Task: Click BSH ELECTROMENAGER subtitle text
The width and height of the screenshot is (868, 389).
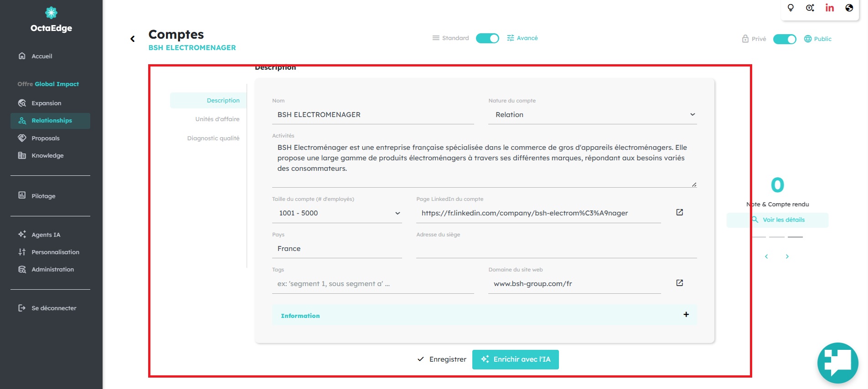Action: 192,48
